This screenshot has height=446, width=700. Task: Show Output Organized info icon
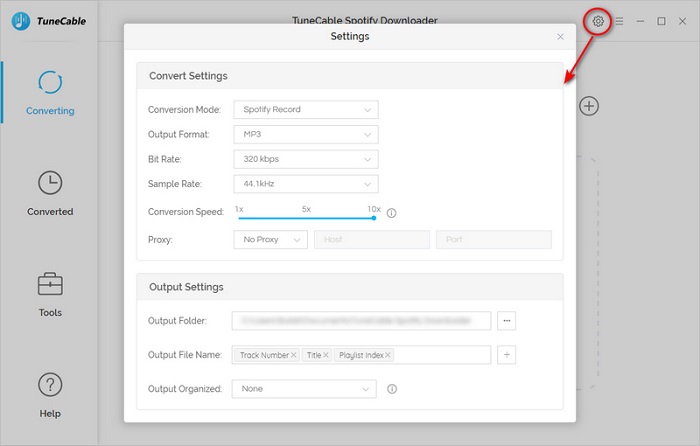point(392,389)
